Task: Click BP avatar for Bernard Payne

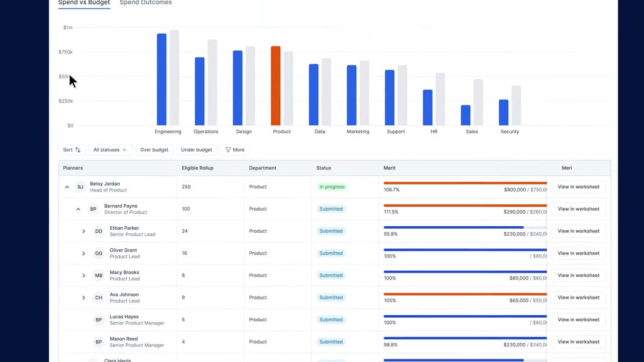Action: click(x=93, y=209)
